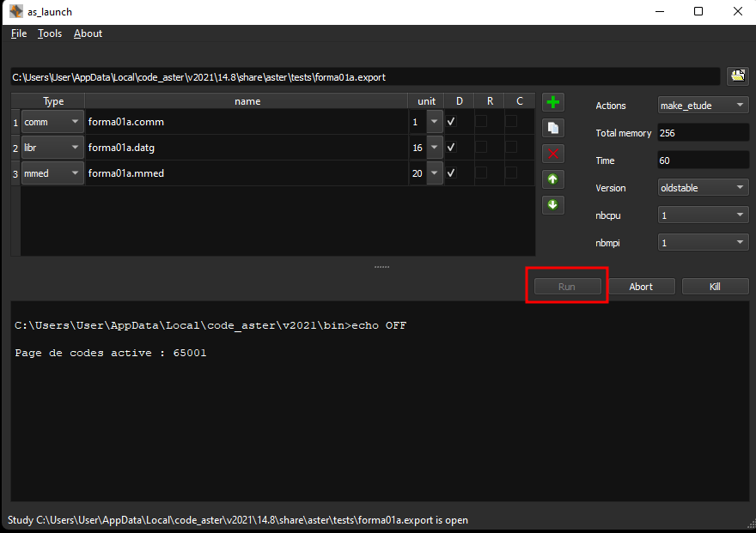This screenshot has width=756, height=533.
Task: Open the Actions make_etude dropdown
Action: click(x=703, y=106)
